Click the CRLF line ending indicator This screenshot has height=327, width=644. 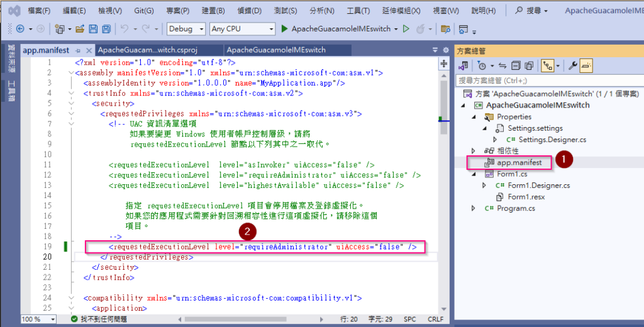click(x=436, y=319)
